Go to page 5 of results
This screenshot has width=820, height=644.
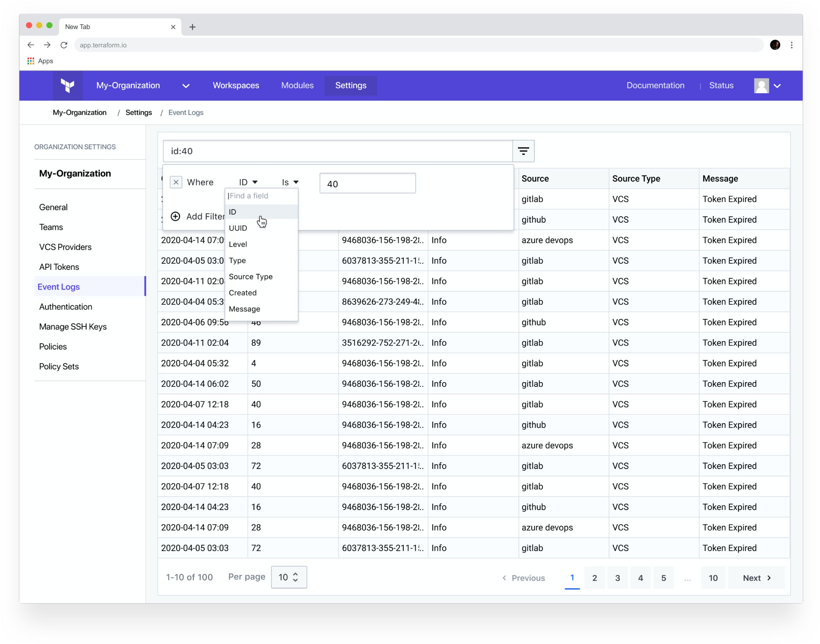(x=664, y=578)
